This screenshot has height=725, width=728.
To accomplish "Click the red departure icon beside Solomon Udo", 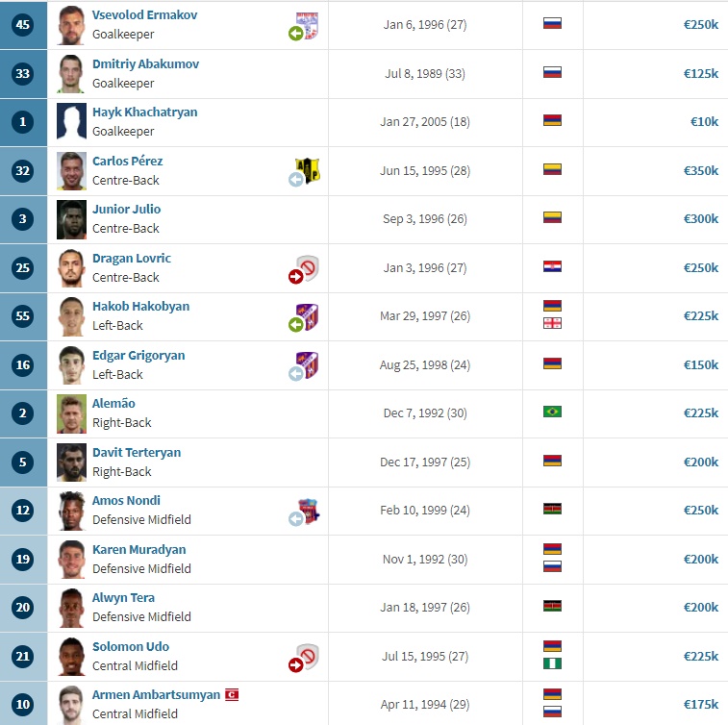I will [x=296, y=665].
